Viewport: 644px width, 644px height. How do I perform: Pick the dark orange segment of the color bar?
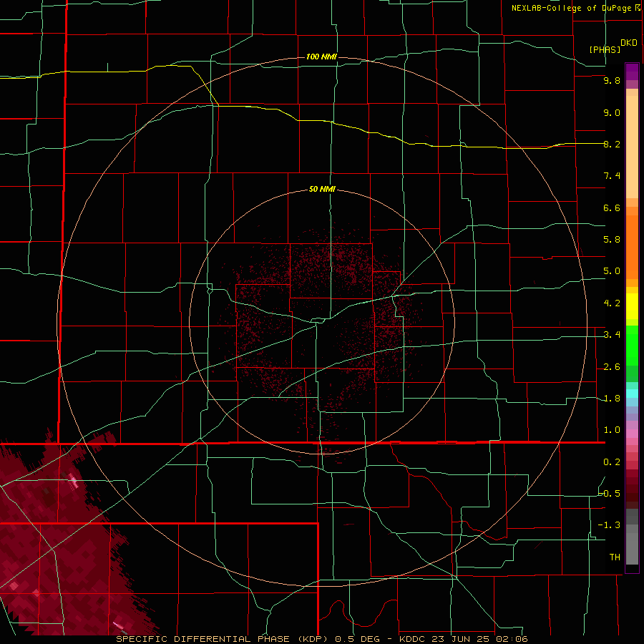click(632, 247)
